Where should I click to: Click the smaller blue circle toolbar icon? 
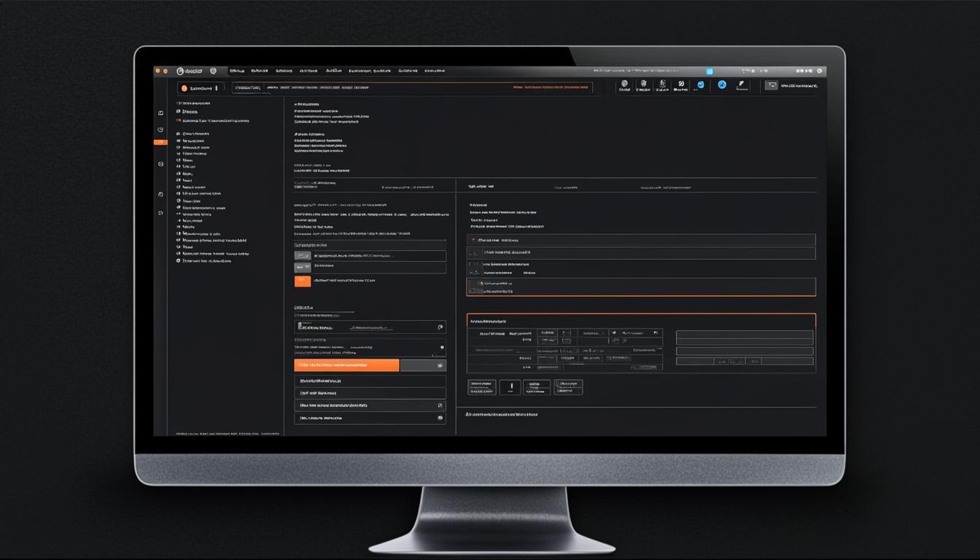pyautogui.click(x=701, y=85)
